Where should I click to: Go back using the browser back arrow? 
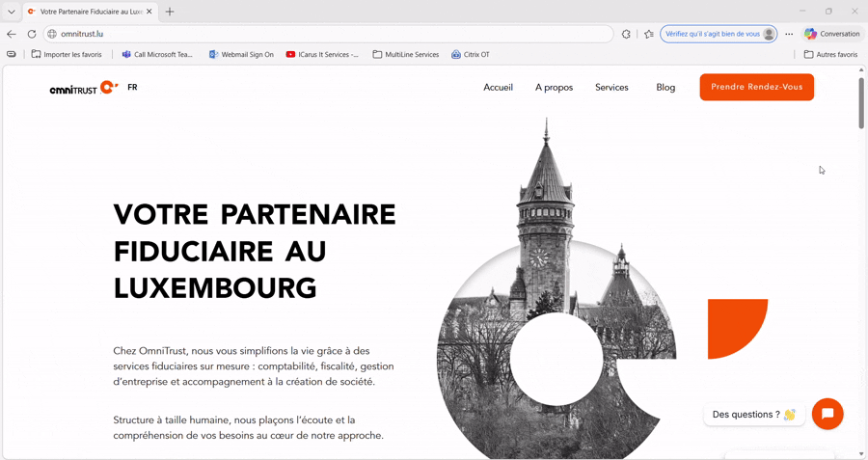click(12, 34)
